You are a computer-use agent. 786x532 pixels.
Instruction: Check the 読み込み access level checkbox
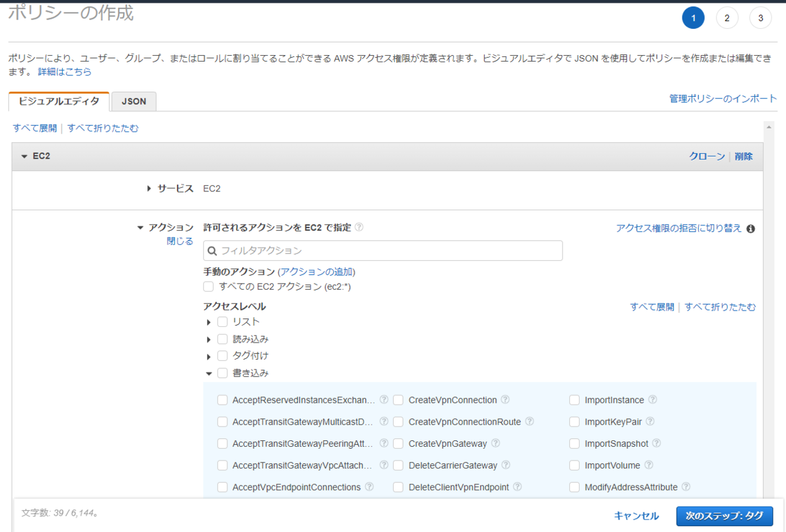[223, 339]
